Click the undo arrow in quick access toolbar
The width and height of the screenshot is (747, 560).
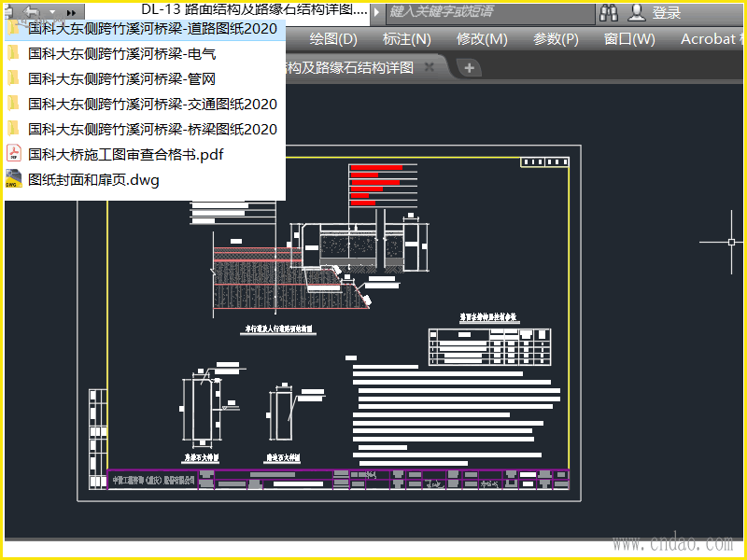[33, 11]
